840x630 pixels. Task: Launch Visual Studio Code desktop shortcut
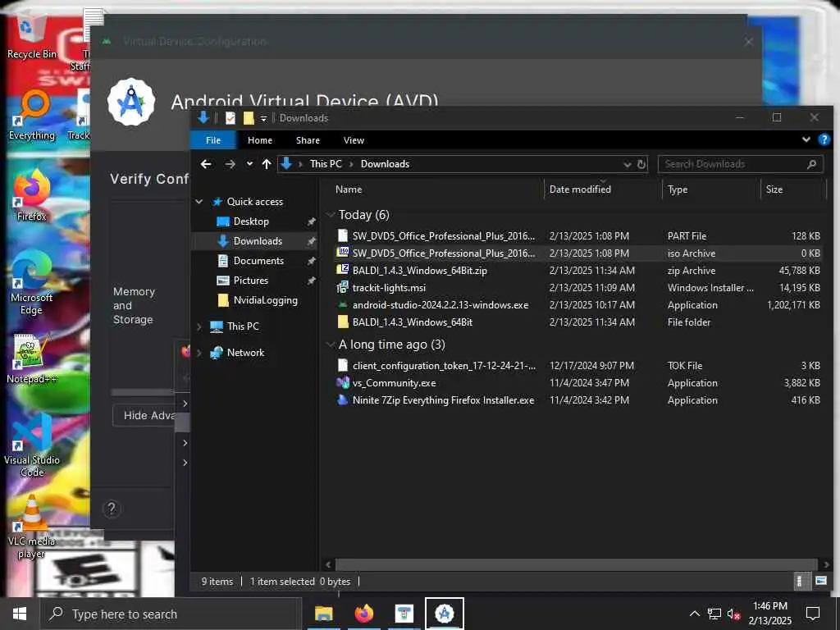pyautogui.click(x=32, y=445)
